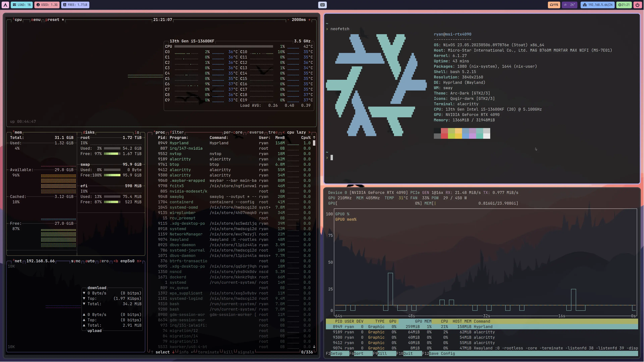Click the weather module showing 24°
Image resolution: width=644 pixels, height=362 pixels.
tap(570, 5)
